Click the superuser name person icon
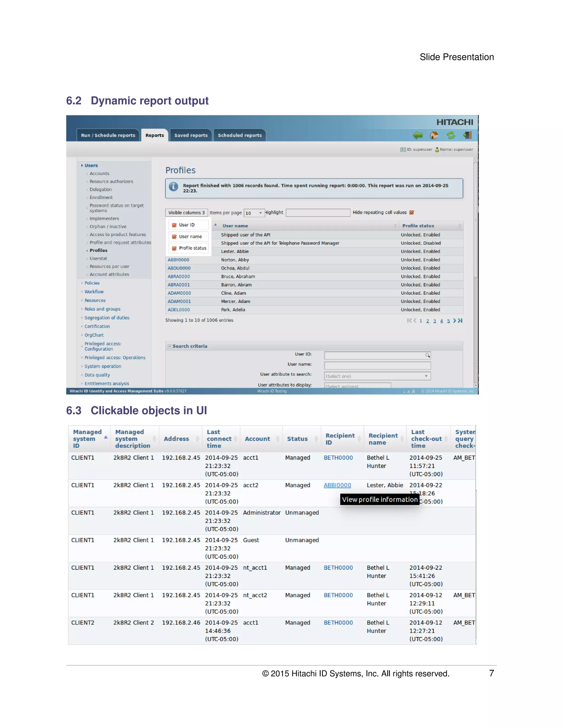 point(437,150)
